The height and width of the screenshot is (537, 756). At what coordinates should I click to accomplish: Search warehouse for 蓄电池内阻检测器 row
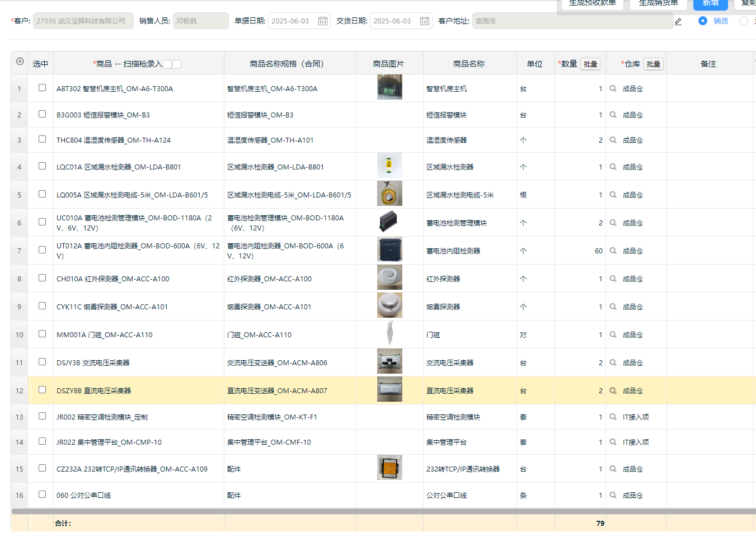tap(613, 251)
